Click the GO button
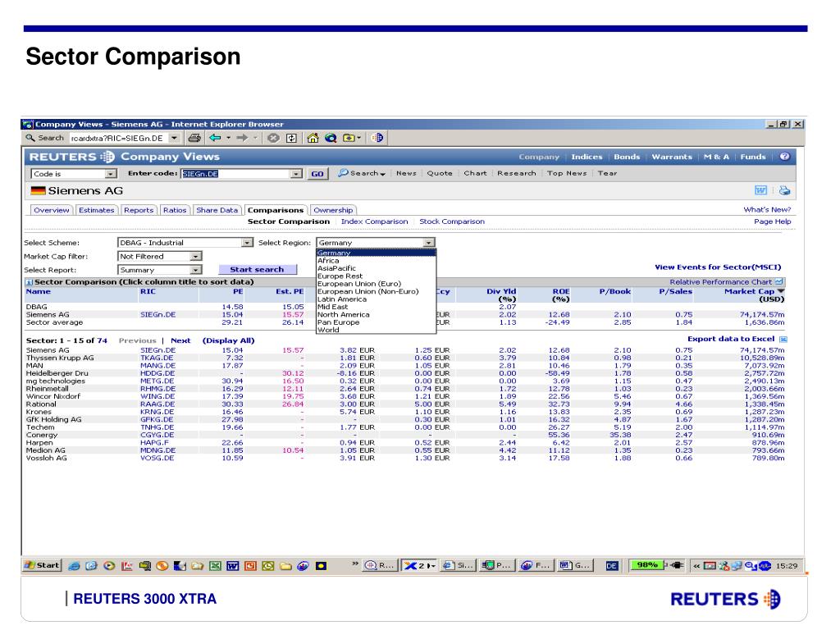This screenshot has width=840, height=630. click(317, 174)
